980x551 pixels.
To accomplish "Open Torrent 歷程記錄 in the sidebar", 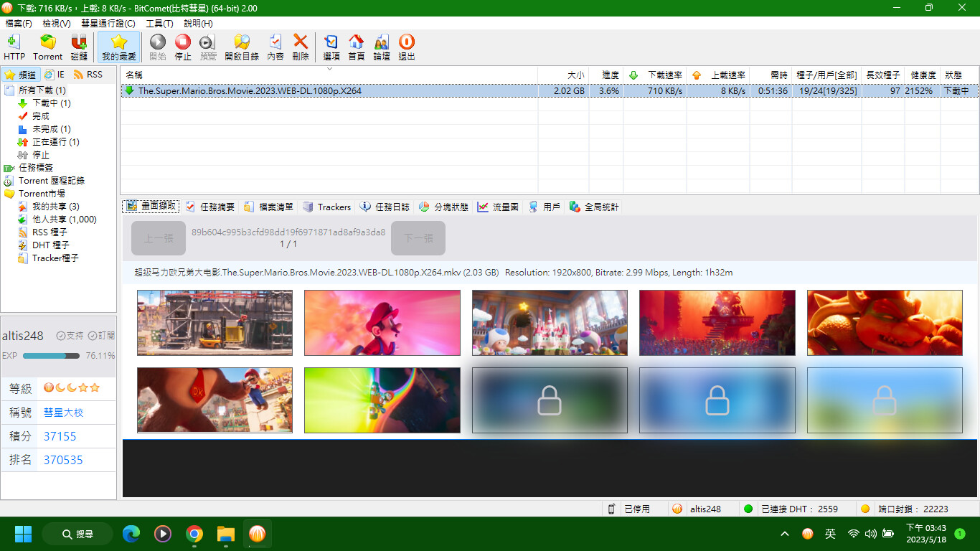I will pyautogui.click(x=52, y=181).
